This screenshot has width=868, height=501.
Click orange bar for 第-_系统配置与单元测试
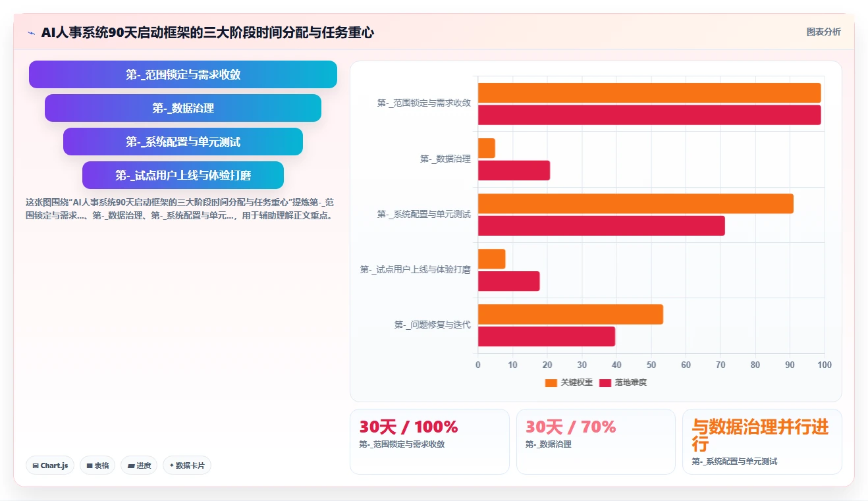(x=636, y=203)
